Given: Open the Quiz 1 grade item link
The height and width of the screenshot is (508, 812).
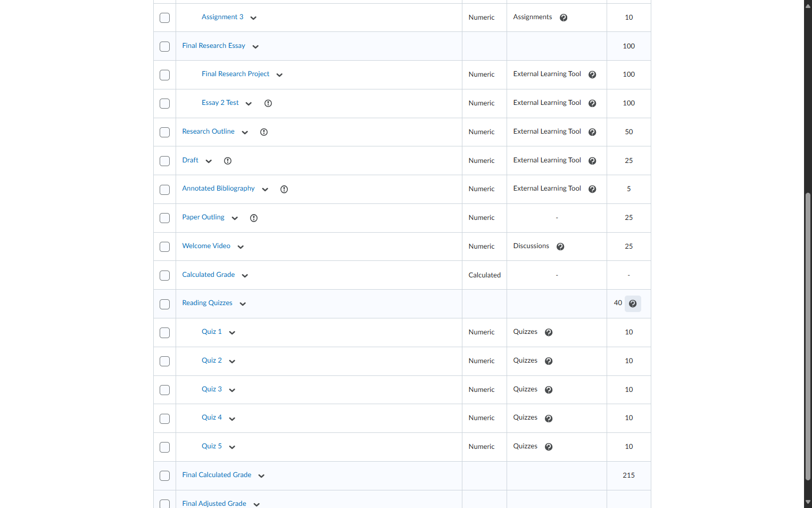Looking at the screenshot, I should tap(211, 332).
